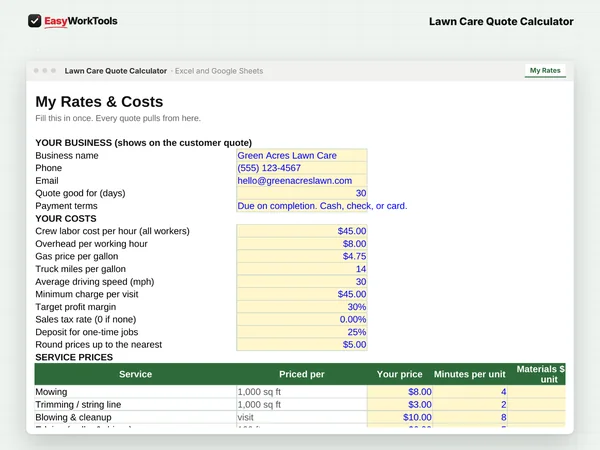Click the Target profit margin label
Viewport: 600px width, 450px height.
75,307
